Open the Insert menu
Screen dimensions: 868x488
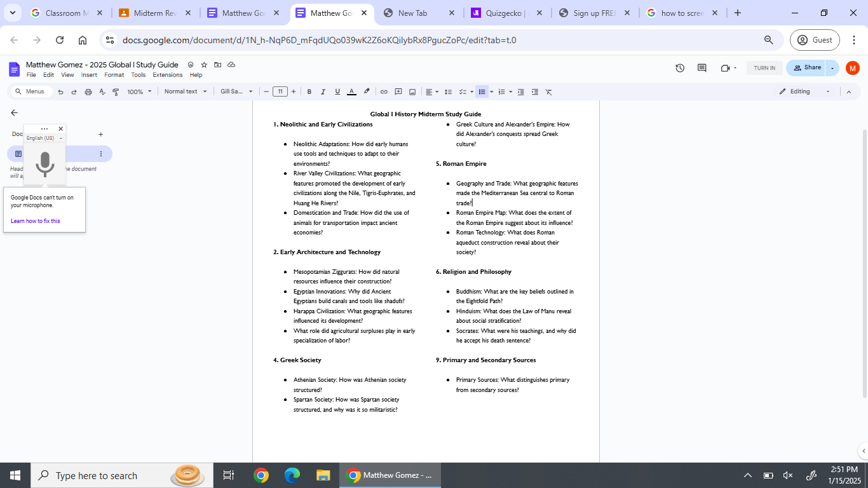(89, 75)
